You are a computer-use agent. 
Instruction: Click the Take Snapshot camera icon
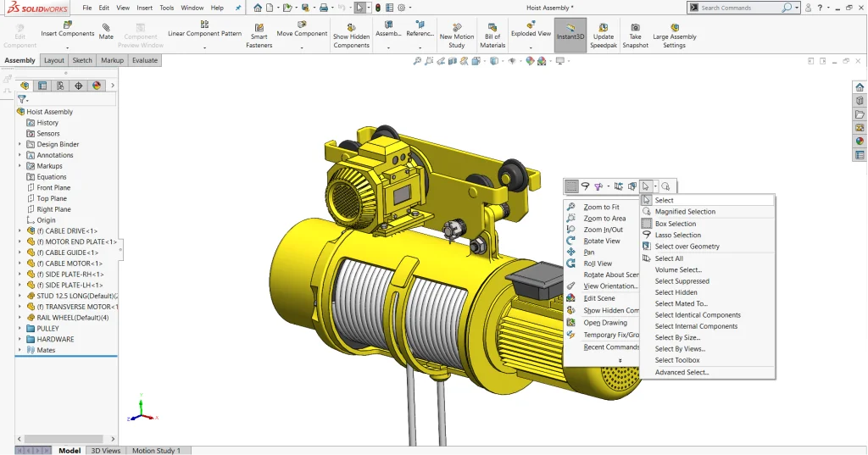(635, 26)
